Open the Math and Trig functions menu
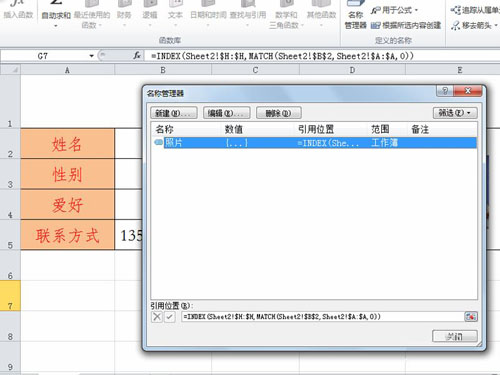 (286, 15)
